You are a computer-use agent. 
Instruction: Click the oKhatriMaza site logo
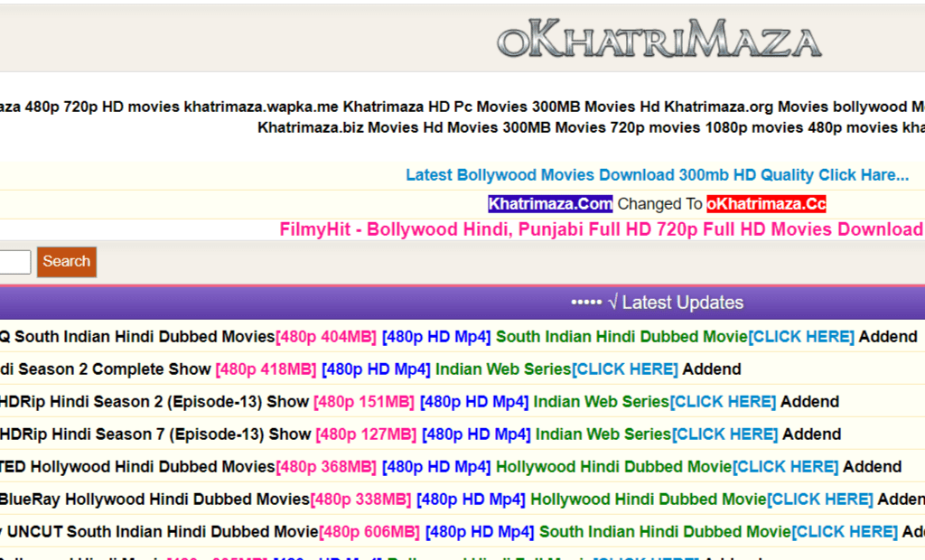pos(659,39)
